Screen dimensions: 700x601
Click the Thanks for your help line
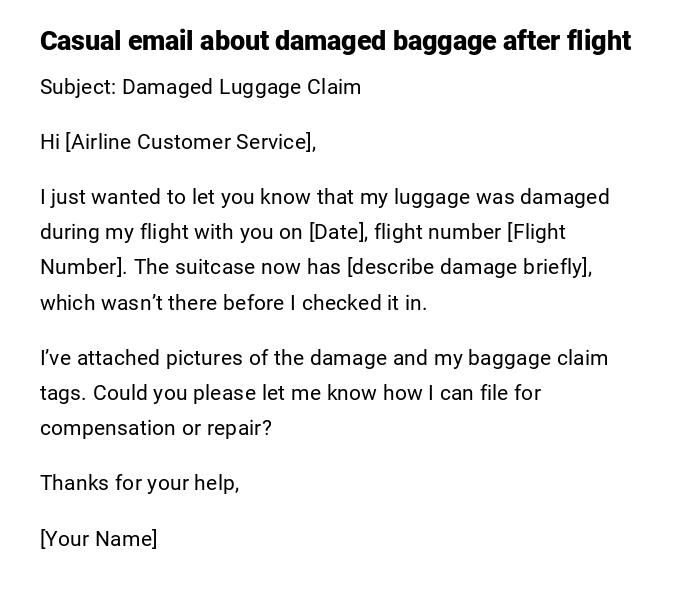click(139, 483)
